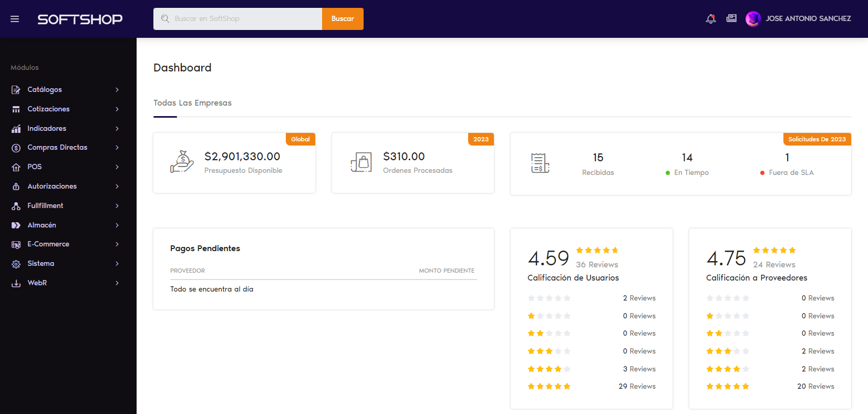Open the Fullfillment module

point(45,206)
